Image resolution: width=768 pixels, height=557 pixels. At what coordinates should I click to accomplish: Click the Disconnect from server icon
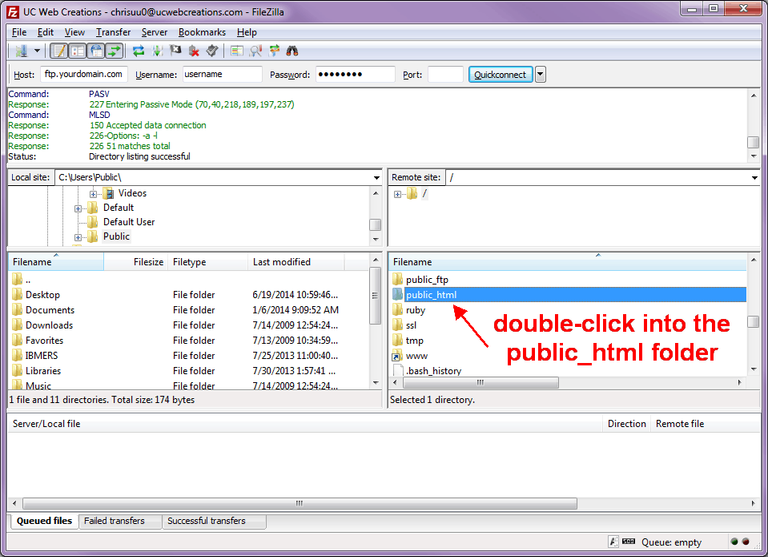(194, 50)
